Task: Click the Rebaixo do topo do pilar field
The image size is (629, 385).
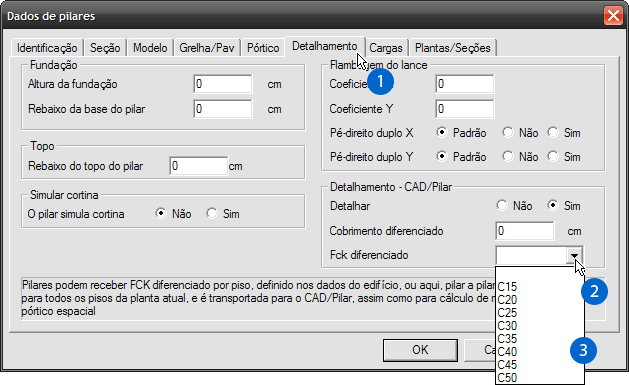Action: tap(199, 166)
